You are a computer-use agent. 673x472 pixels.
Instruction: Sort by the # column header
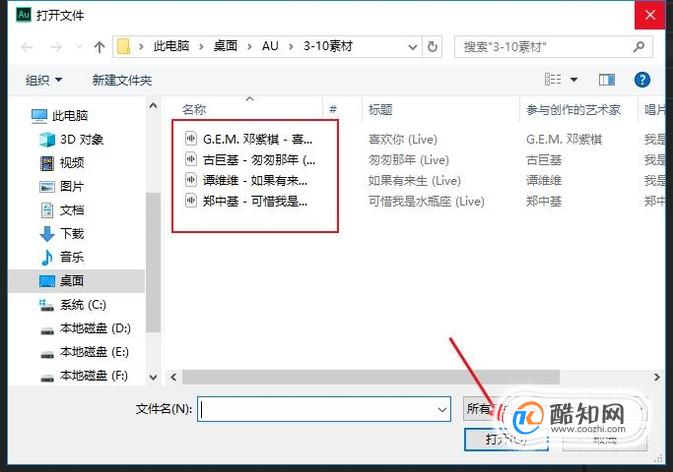333,110
